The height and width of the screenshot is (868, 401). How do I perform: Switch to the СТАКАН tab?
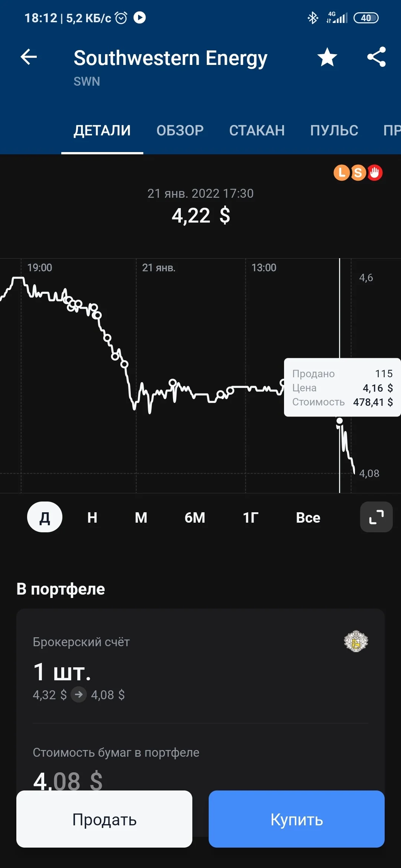pos(257,131)
